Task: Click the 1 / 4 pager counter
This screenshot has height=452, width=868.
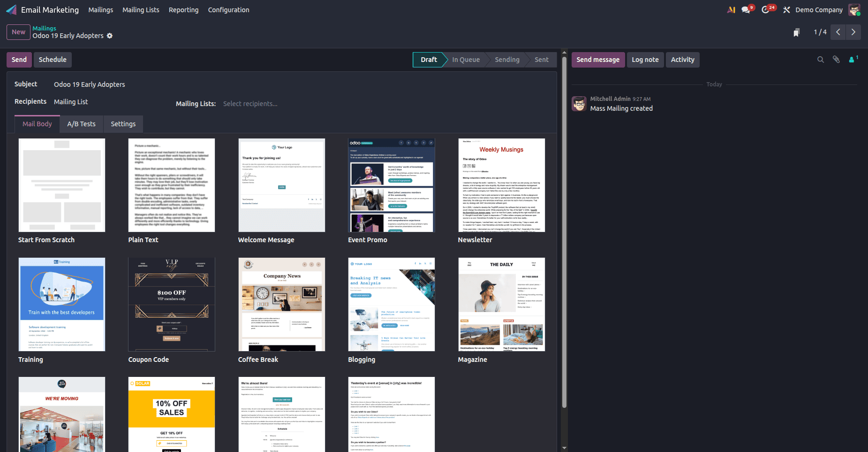Action: click(x=820, y=32)
